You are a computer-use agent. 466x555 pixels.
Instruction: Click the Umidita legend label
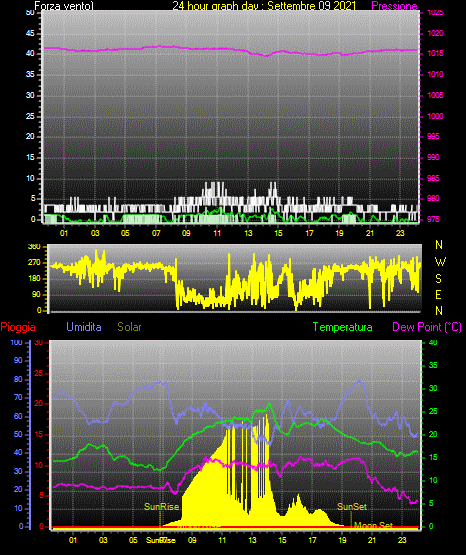pyautogui.click(x=84, y=327)
